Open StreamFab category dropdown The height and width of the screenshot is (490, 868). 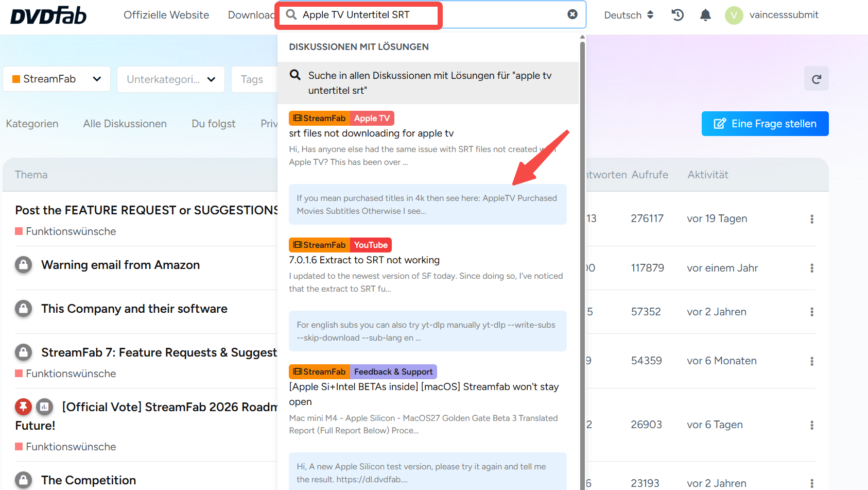[57, 79]
